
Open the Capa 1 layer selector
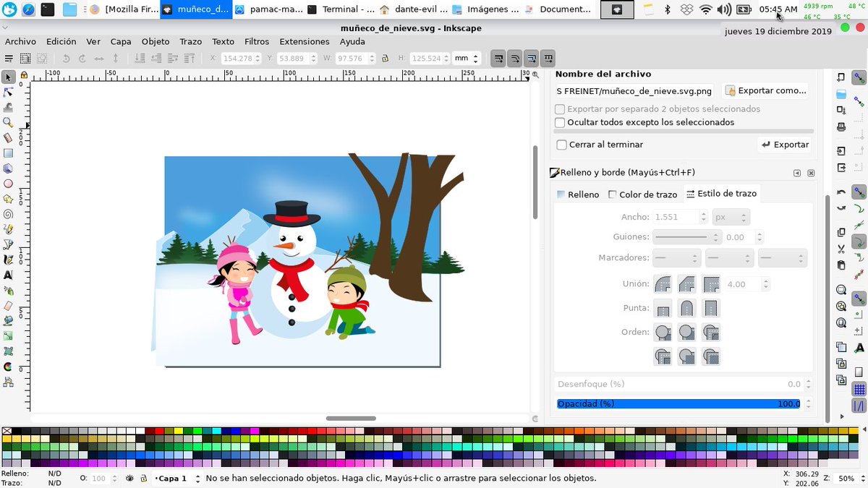pyautogui.click(x=177, y=479)
